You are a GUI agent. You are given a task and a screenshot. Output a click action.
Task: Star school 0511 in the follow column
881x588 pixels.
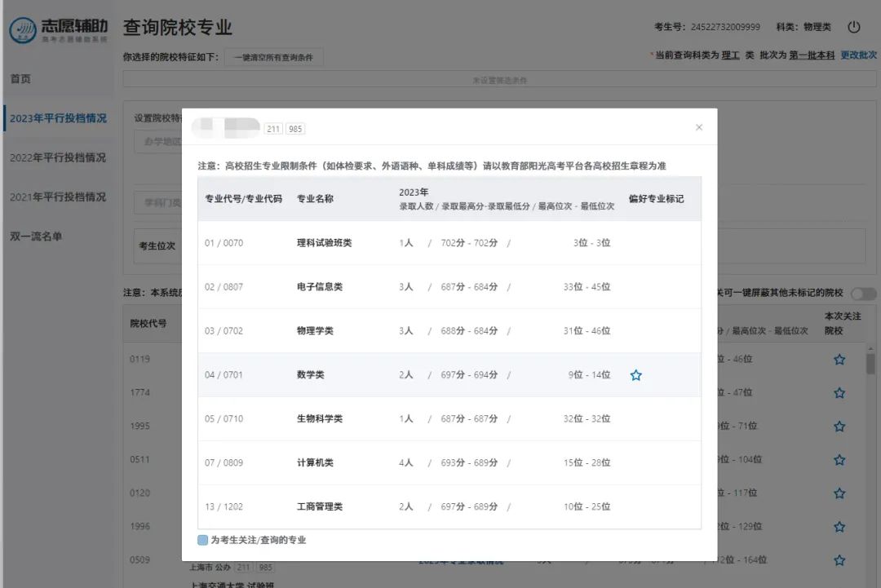pyautogui.click(x=839, y=460)
